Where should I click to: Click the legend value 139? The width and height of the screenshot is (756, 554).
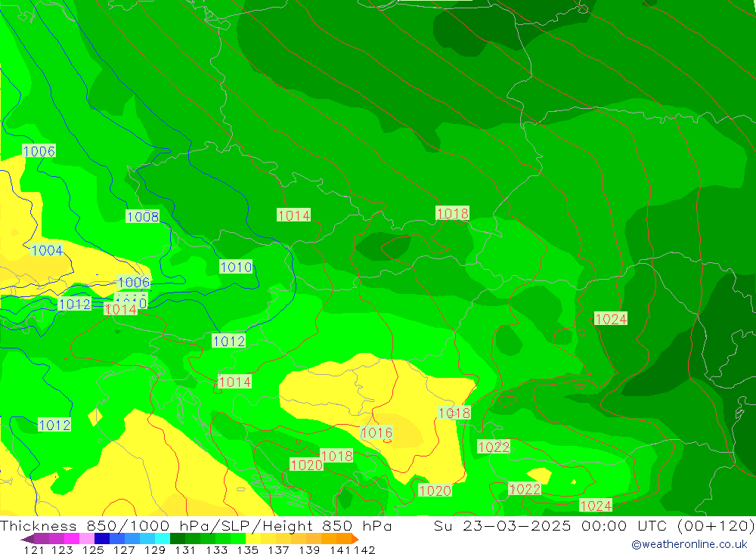(309, 549)
